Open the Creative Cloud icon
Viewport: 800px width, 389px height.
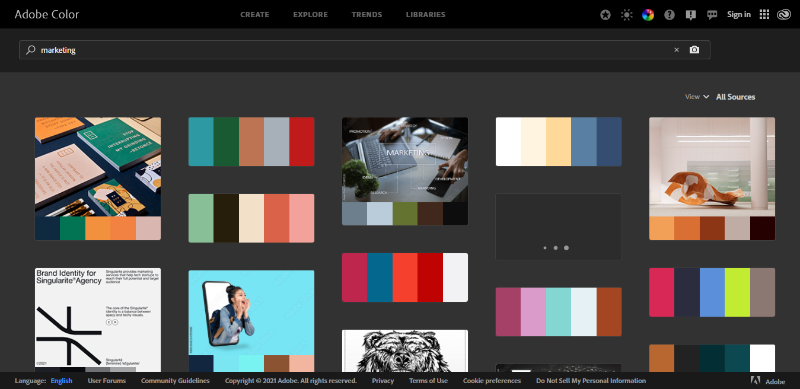pyautogui.click(x=784, y=15)
